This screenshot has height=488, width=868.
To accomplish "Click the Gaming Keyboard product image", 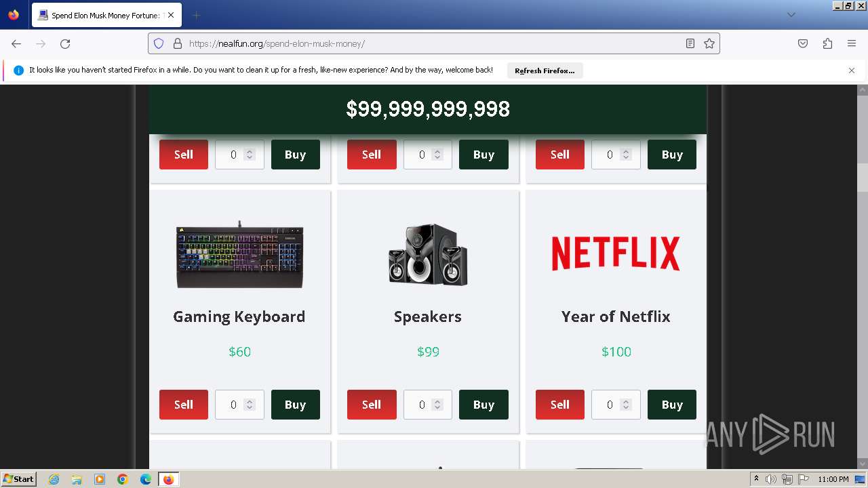I will 239,254.
